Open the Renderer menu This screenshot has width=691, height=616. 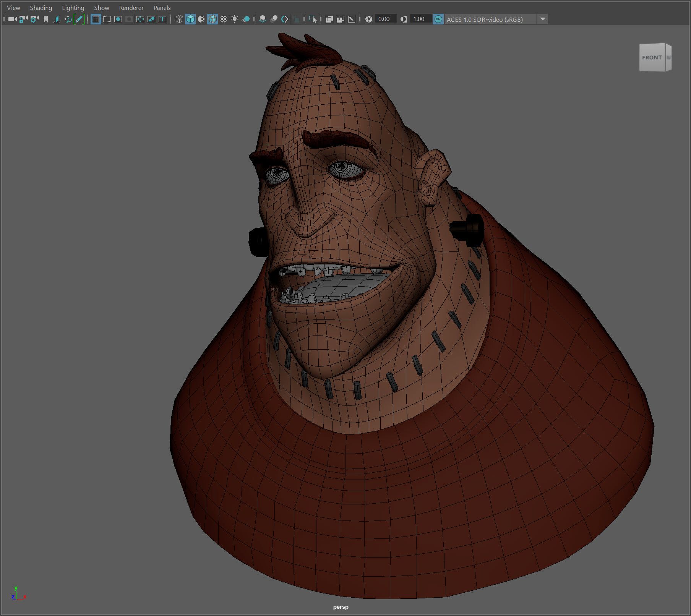click(x=131, y=8)
